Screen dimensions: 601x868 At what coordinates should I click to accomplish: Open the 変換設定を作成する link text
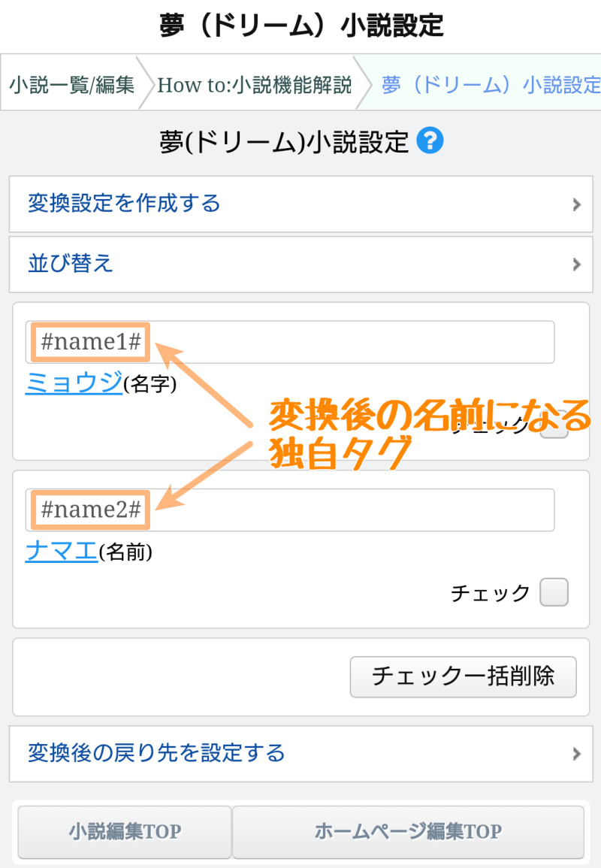click(x=124, y=204)
